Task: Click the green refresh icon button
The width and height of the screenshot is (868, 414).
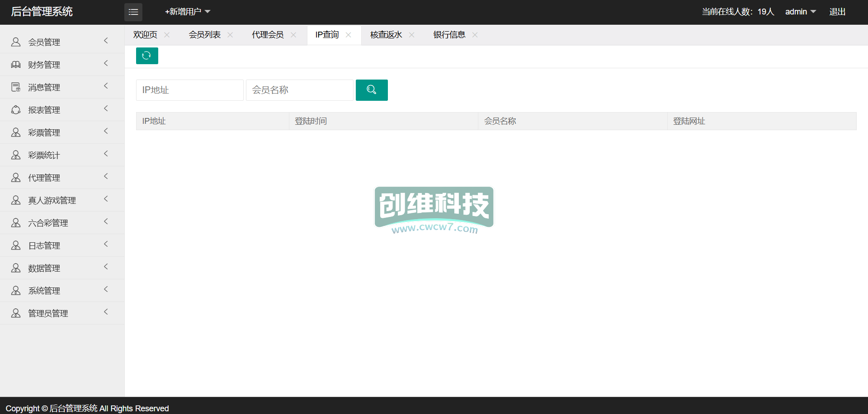Action: 147,56
